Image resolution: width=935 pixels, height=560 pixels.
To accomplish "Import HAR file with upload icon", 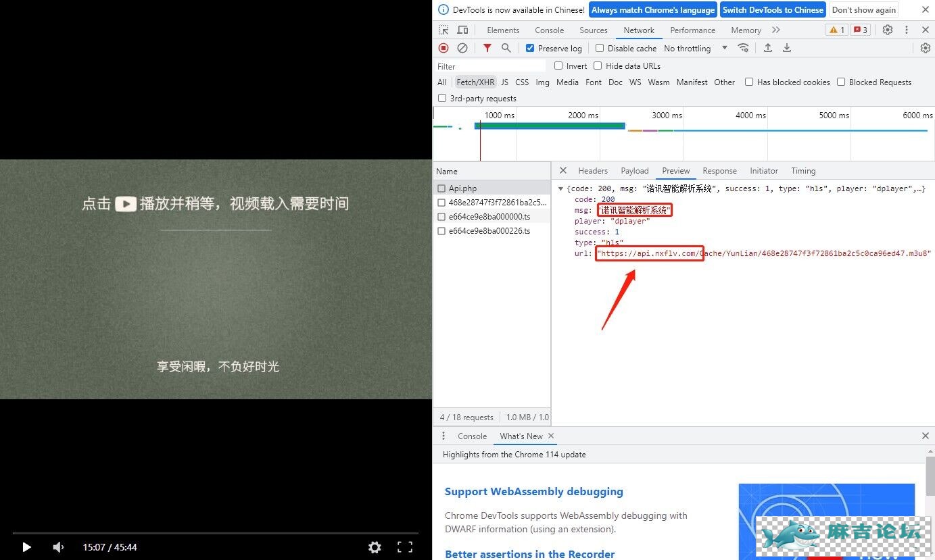I will (768, 48).
